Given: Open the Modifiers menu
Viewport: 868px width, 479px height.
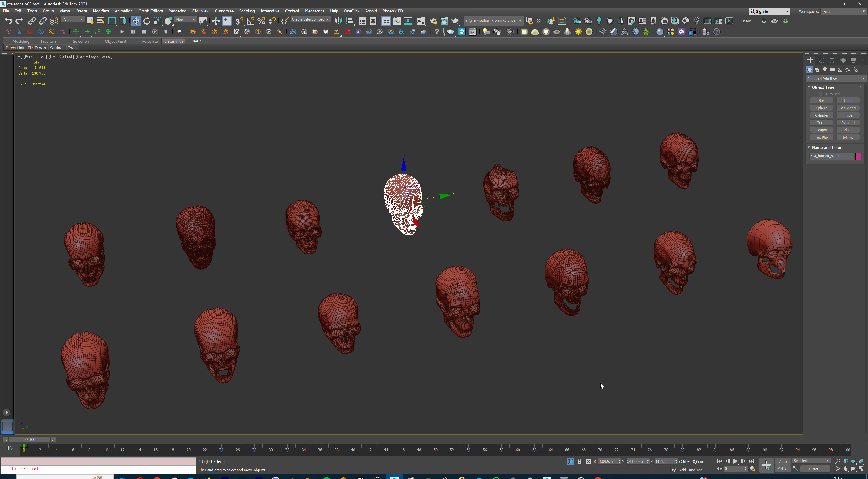Looking at the screenshot, I should (101, 11).
